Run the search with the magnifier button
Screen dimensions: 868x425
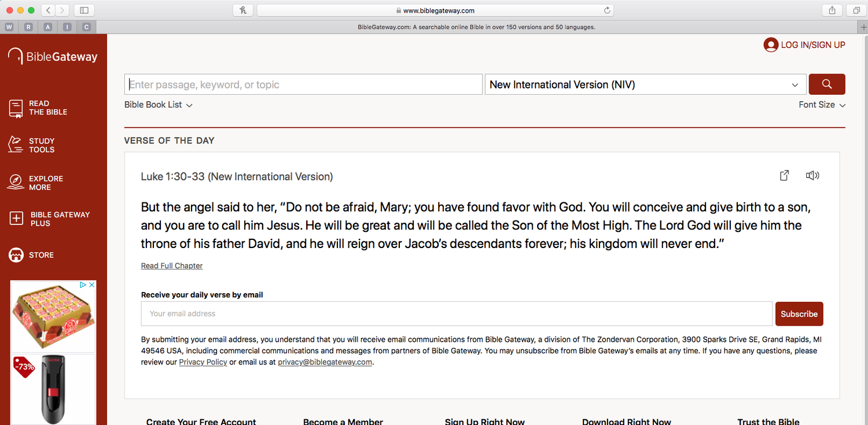click(x=827, y=84)
